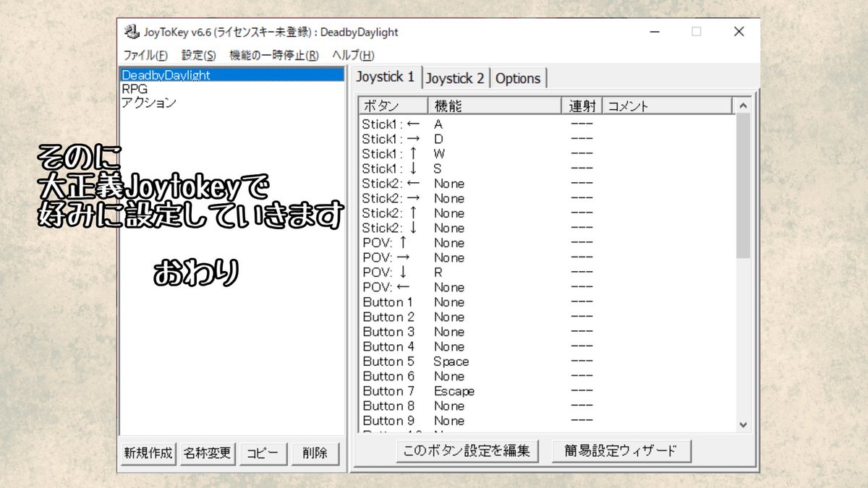Select the POV: ← row

[x=547, y=286]
